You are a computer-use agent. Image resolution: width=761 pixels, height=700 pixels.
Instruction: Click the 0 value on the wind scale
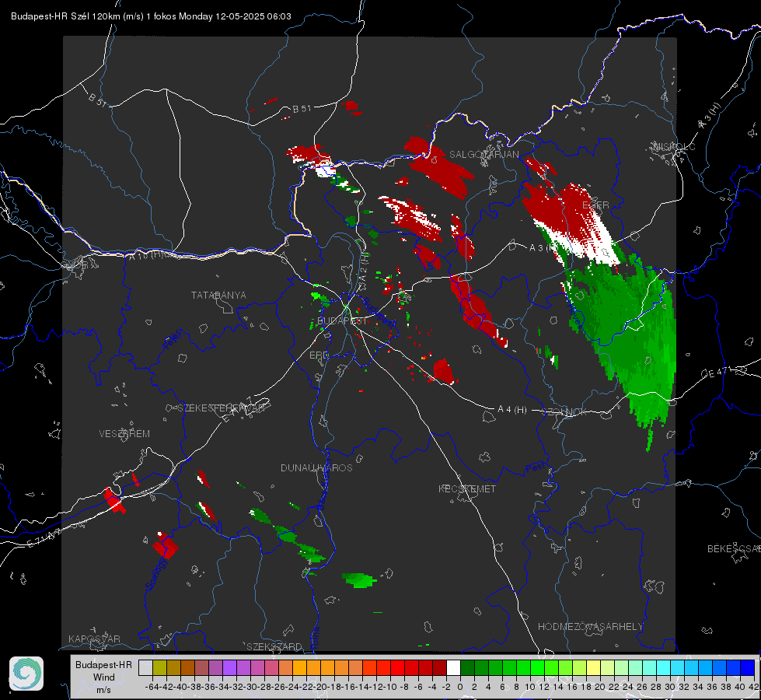460,687
